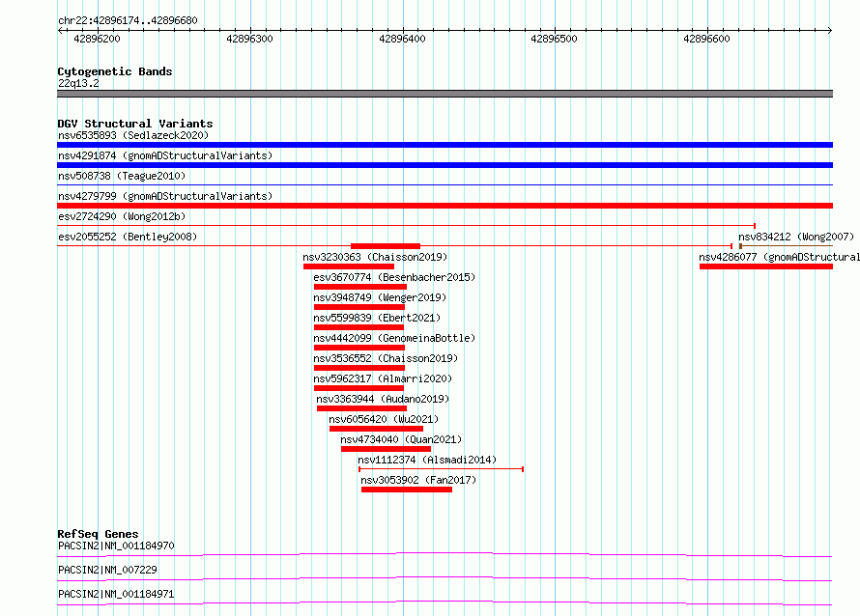
Task: Open the nsv4442099 (GenomeinaBottle) label
Action: pos(394,338)
